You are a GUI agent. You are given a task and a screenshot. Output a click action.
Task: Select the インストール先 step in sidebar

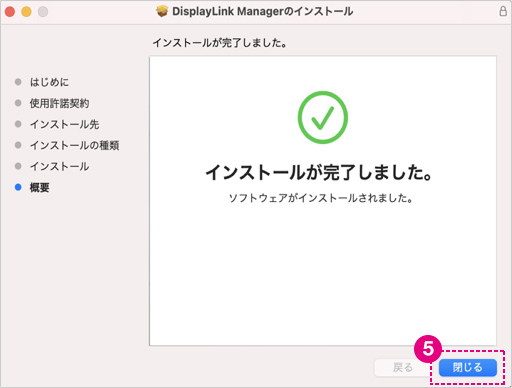(x=65, y=124)
